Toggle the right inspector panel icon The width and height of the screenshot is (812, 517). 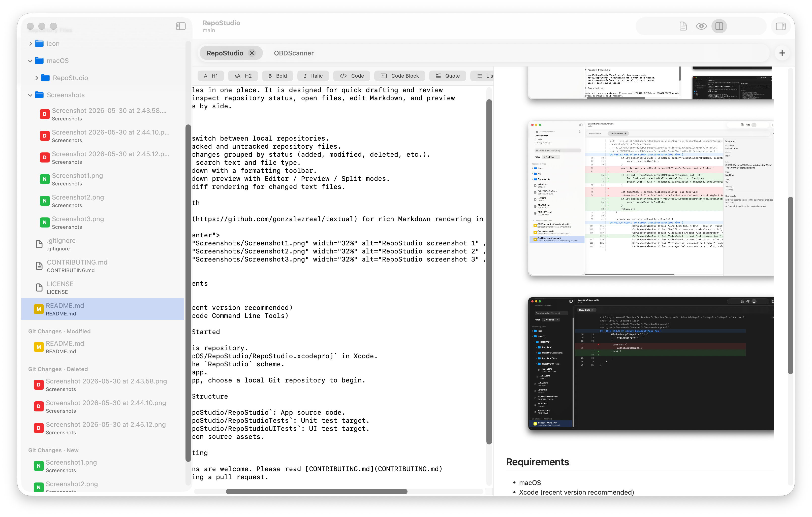click(x=781, y=26)
